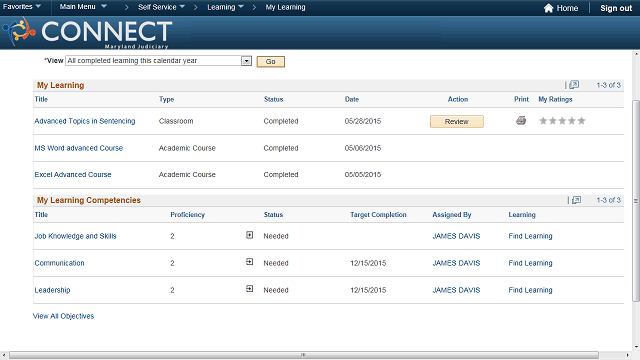Expand the Favorites menu
This screenshot has width=640, height=360.
click(x=22, y=7)
